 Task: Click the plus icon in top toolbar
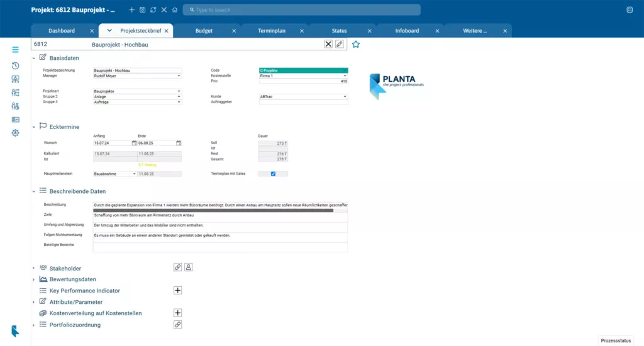pyautogui.click(x=131, y=10)
